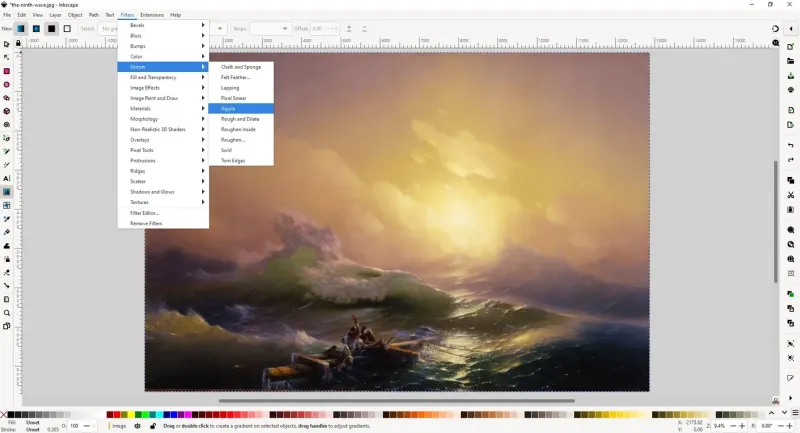Select the Star and polygon tool
Viewport: 800px width, 433px height.
(x=7, y=98)
